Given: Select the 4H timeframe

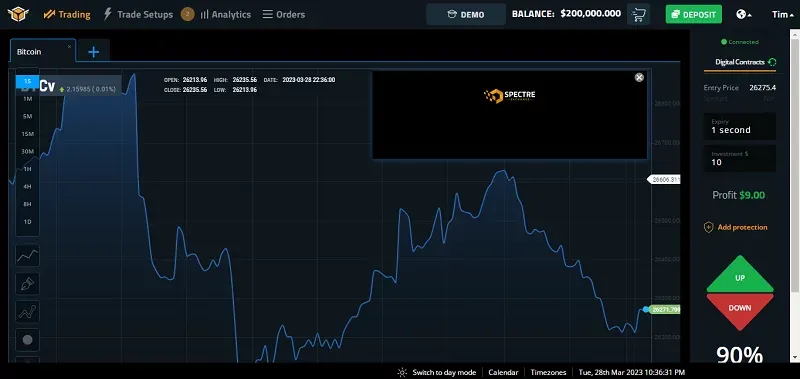Looking at the screenshot, I should 28,187.
